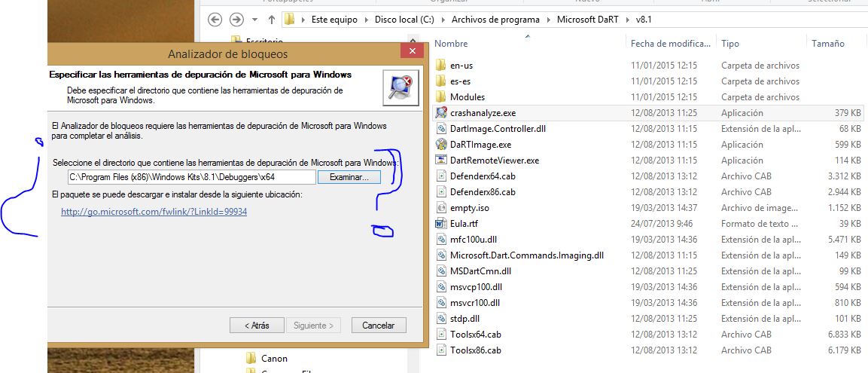This screenshot has height=373, width=868.
Task: Click the Atrás back button
Action: click(x=257, y=326)
